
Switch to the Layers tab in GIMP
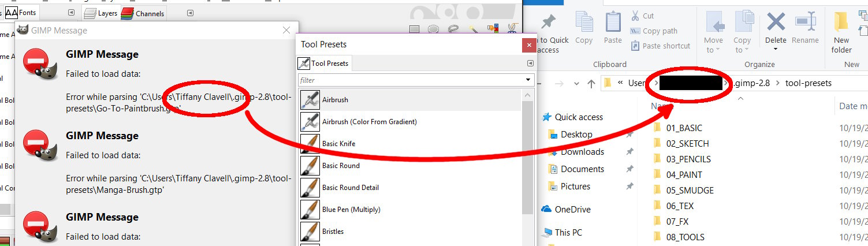pos(100,13)
